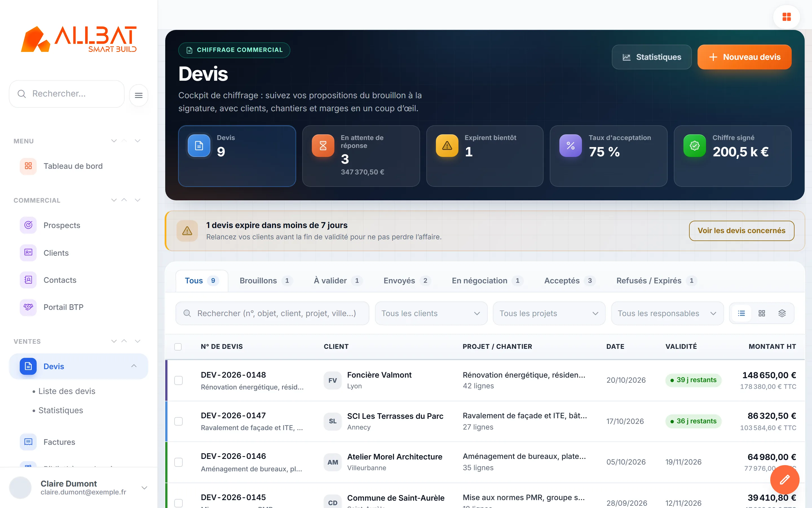Image resolution: width=812 pixels, height=508 pixels.
Task: Collapse the Devis sidebar section chevron
Action: (x=134, y=366)
